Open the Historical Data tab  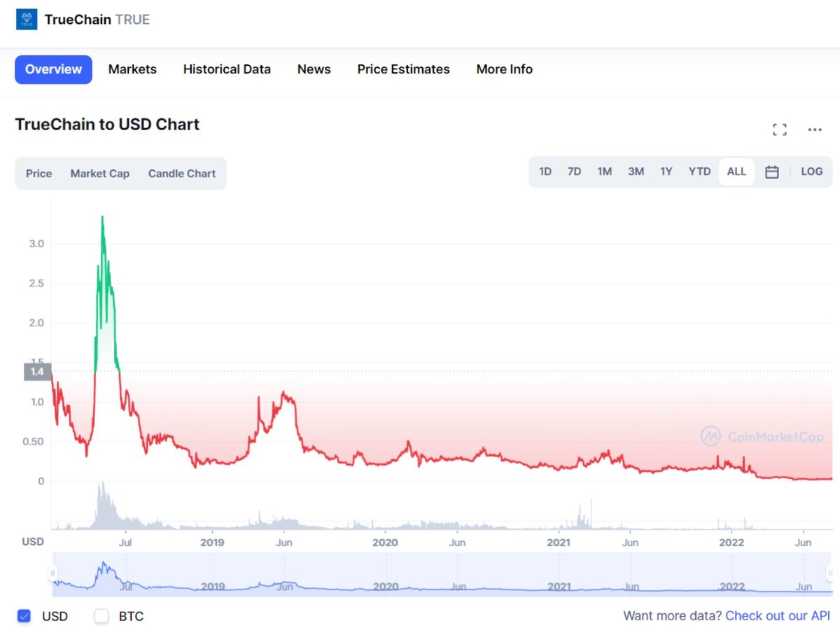point(227,69)
